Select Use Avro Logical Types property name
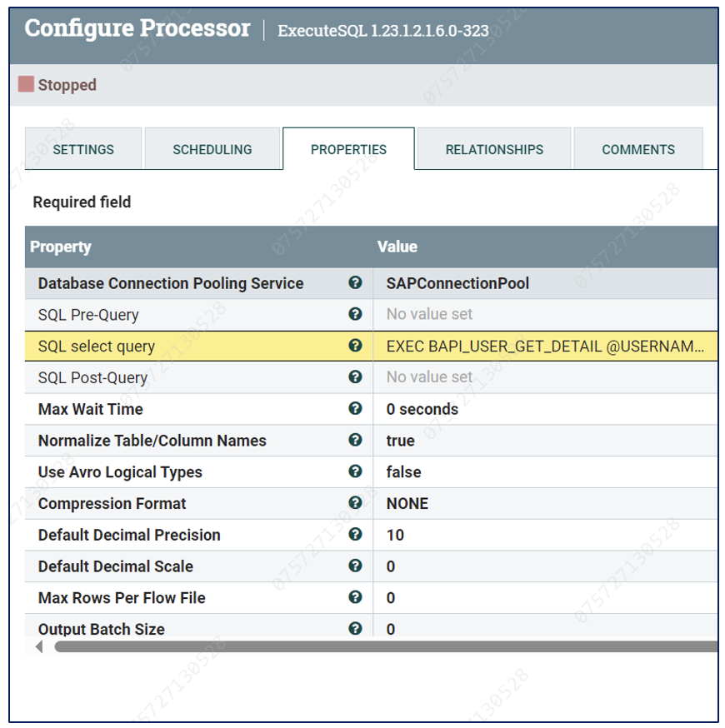 (x=120, y=472)
